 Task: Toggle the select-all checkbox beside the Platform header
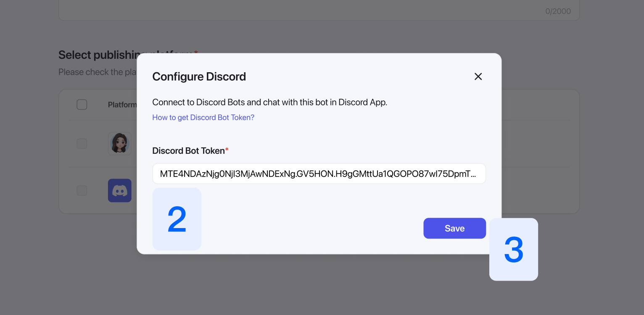click(82, 105)
